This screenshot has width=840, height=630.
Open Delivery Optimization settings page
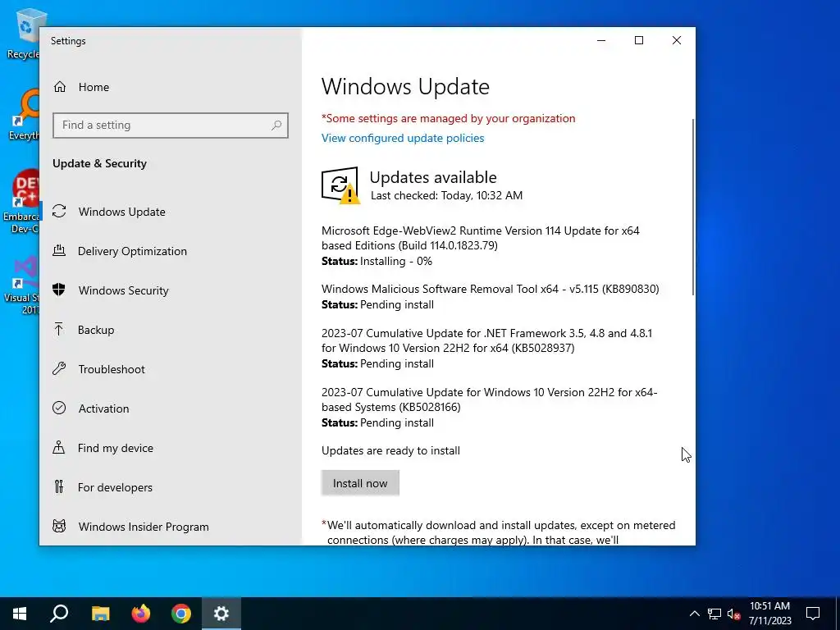tap(171, 251)
